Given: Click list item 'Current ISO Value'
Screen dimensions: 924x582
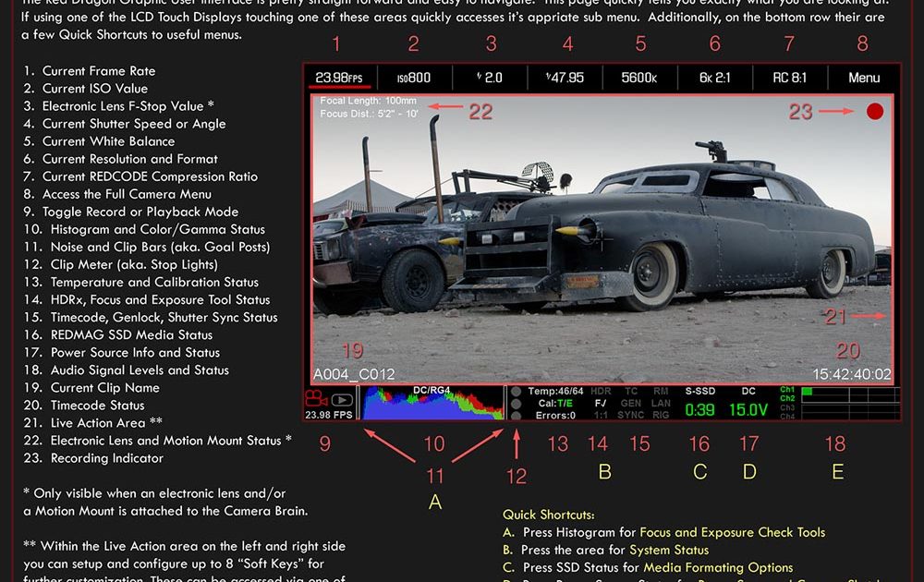Looking at the screenshot, I should click(x=95, y=89).
